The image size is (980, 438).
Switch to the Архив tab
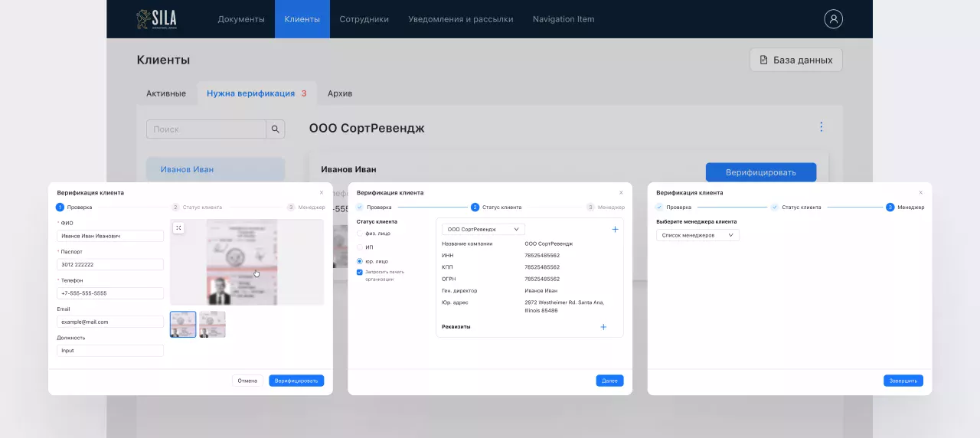[x=340, y=93]
